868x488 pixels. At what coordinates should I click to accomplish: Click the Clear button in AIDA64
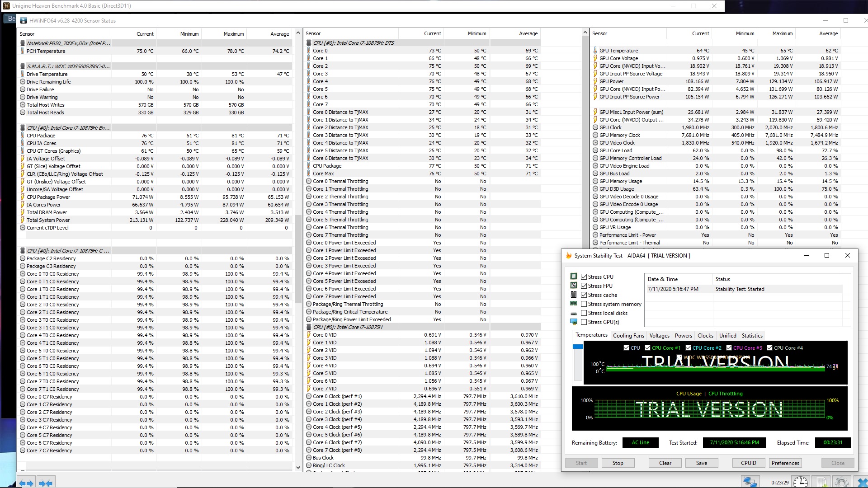(665, 463)
